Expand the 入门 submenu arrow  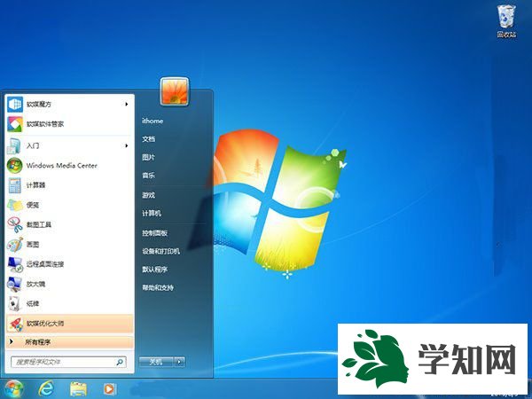tap(127, 146)
